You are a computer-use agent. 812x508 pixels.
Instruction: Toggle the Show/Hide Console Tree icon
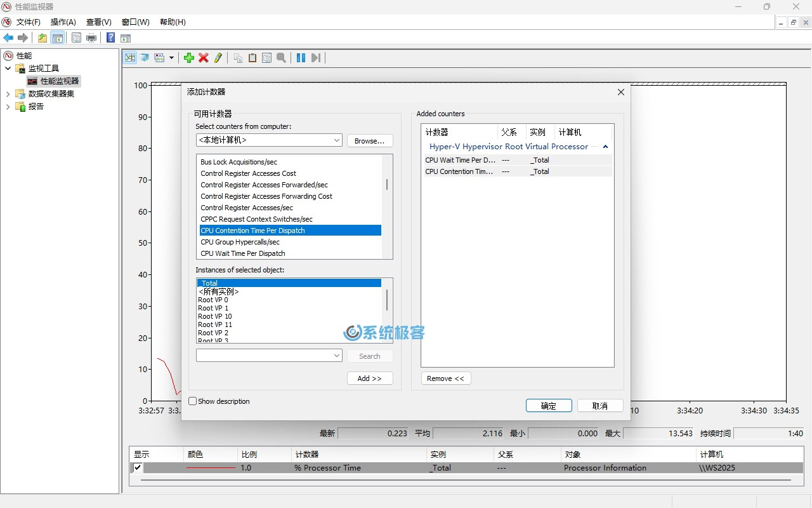click(x=57, y=38)
